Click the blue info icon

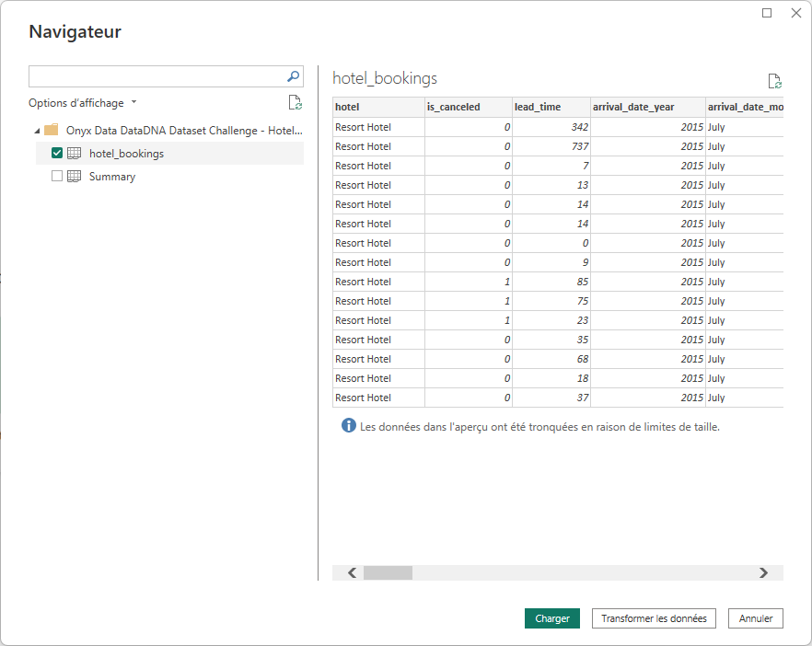(349, 425)
